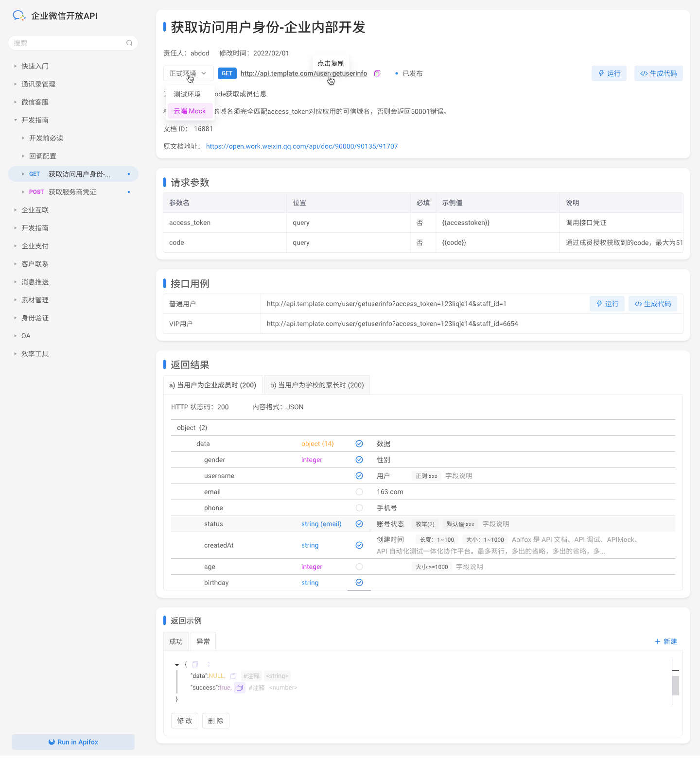Click the sidebar search input field
Image resolution: width=700 pixels, height=761 pixels.
68,43
